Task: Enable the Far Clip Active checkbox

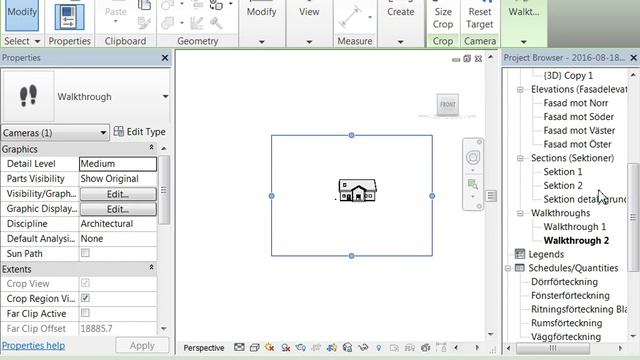Action: (85, 313)
